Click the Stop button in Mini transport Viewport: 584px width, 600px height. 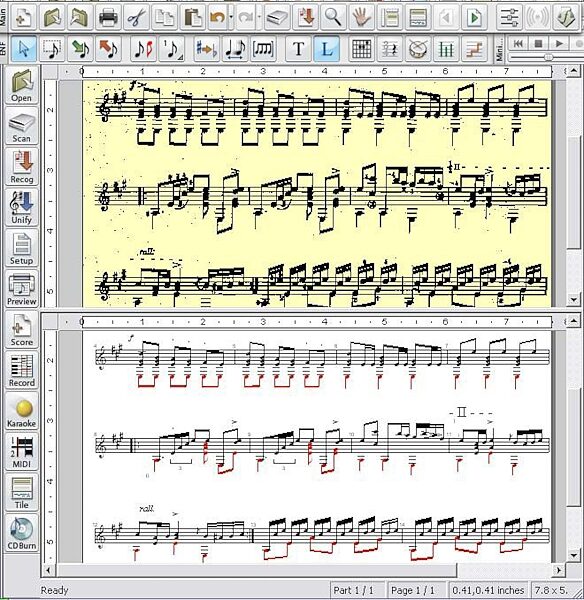539,44
